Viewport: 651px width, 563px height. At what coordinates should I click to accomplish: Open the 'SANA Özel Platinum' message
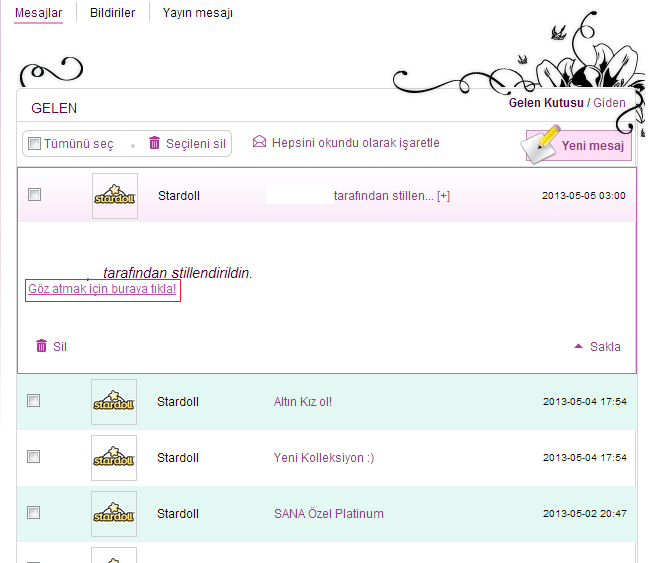[x=328, y=514]
